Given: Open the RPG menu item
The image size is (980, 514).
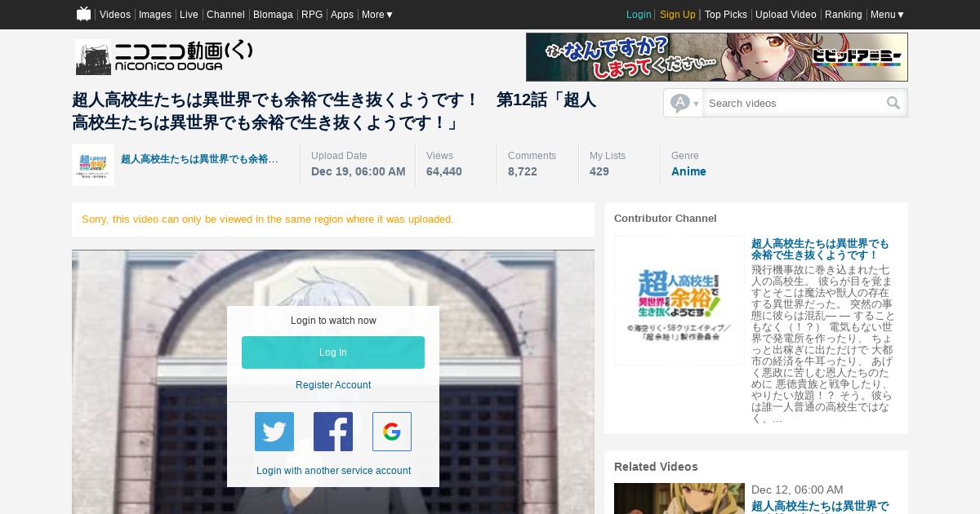Looking at the screenshot, I should [312, 15].
